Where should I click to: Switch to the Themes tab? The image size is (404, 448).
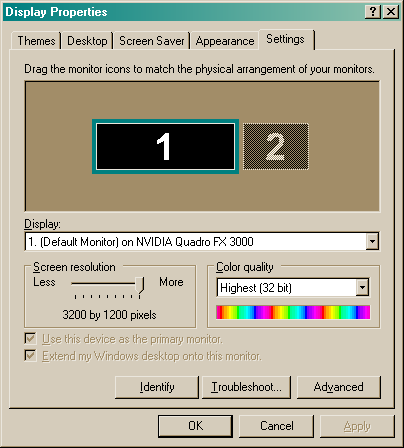coord(36,41)
